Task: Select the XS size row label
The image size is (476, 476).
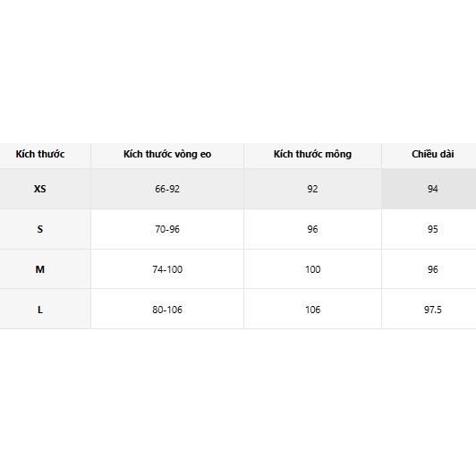Action: [x=39, y=189]
